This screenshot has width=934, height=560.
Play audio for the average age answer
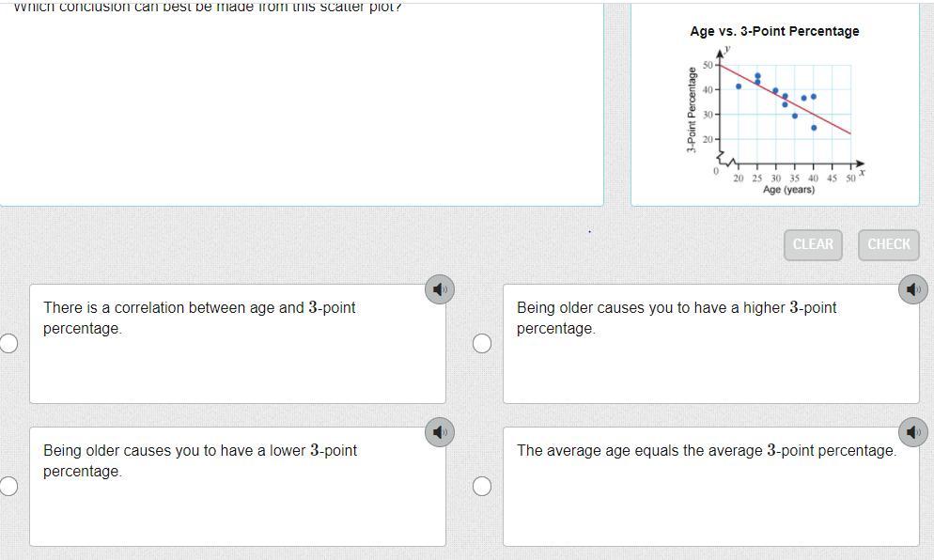pyautogui.click(x=912, y=432)
